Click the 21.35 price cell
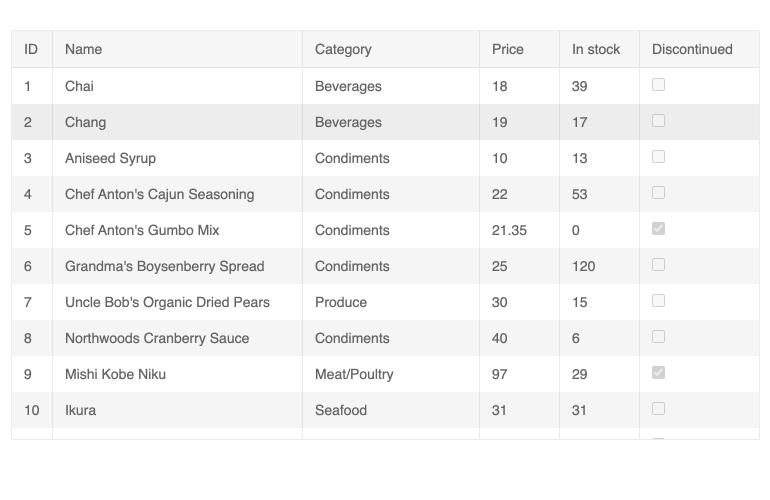Image resolution: width=770 pixels, height=500 pixels. 509,230
